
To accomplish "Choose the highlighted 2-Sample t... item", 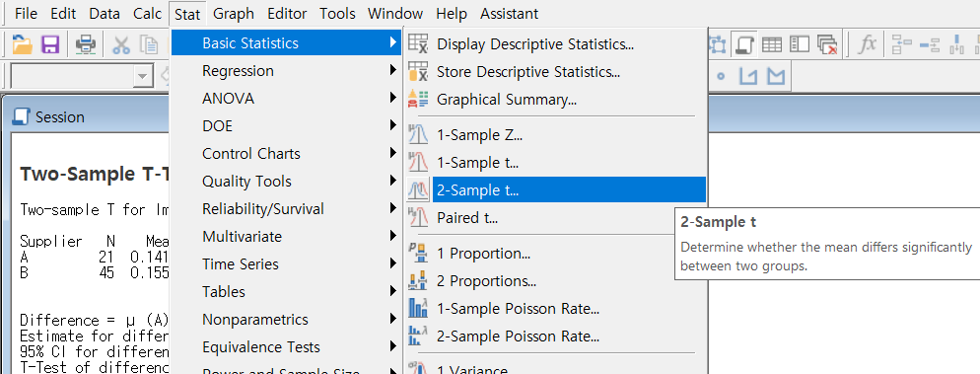I will 555,190.
